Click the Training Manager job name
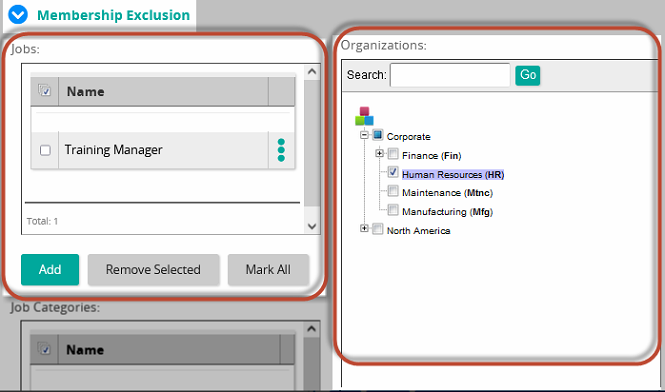 pyautogui.click(x=113, y=150)
